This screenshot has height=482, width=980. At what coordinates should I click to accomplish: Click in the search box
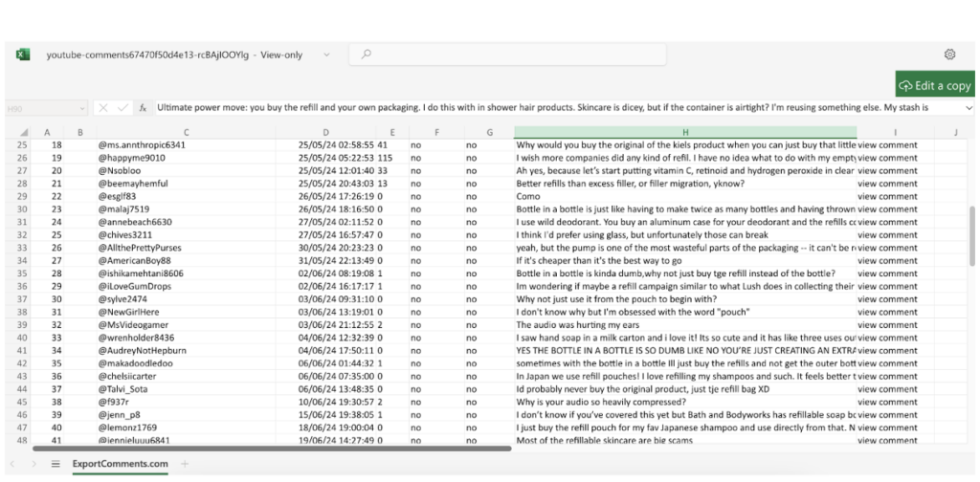point(507,55)
